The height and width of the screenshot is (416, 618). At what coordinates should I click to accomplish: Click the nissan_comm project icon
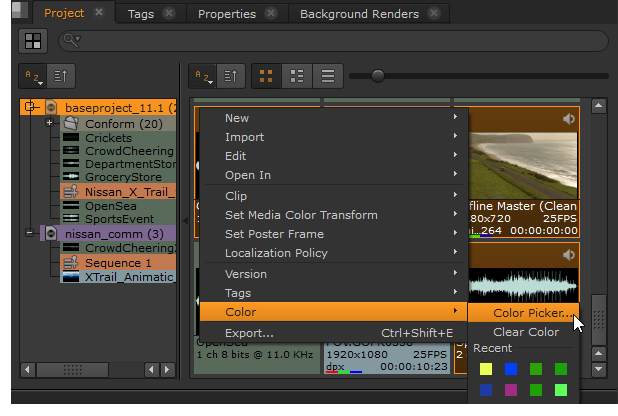tap(51, 233)
